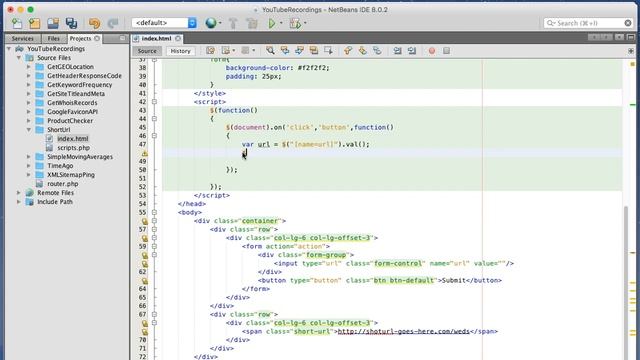
Task: Click the New File toolbar icon
Action: pyautogui.click(x=17, y=23)
